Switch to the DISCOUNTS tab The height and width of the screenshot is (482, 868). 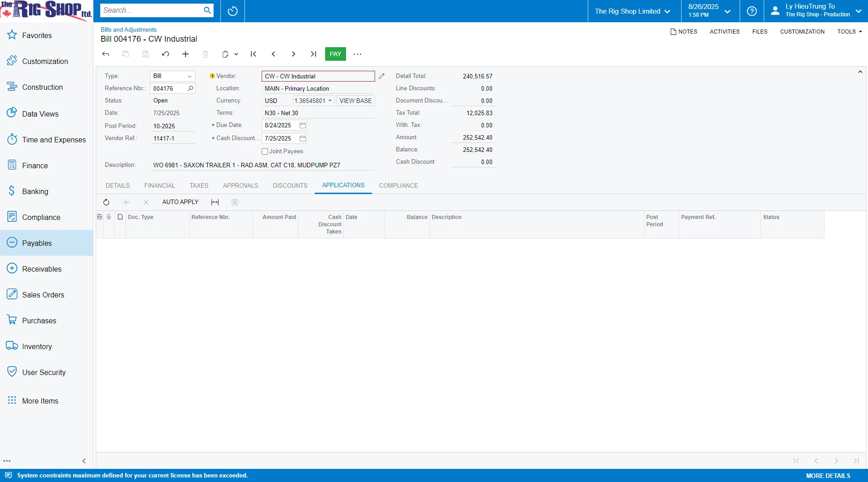point(290,185)
